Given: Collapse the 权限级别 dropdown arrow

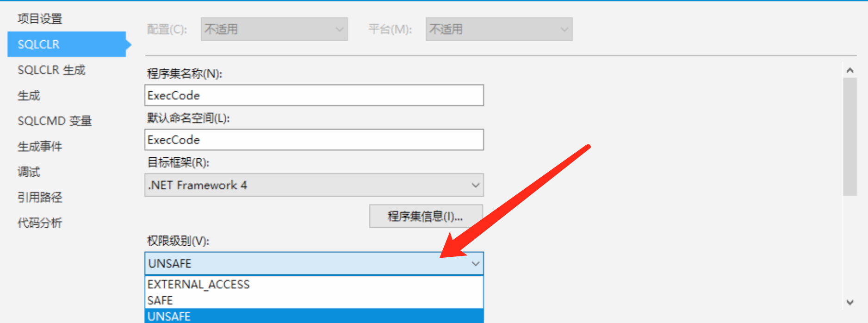Looking at the screenshot, I should [x=475, y=264].
